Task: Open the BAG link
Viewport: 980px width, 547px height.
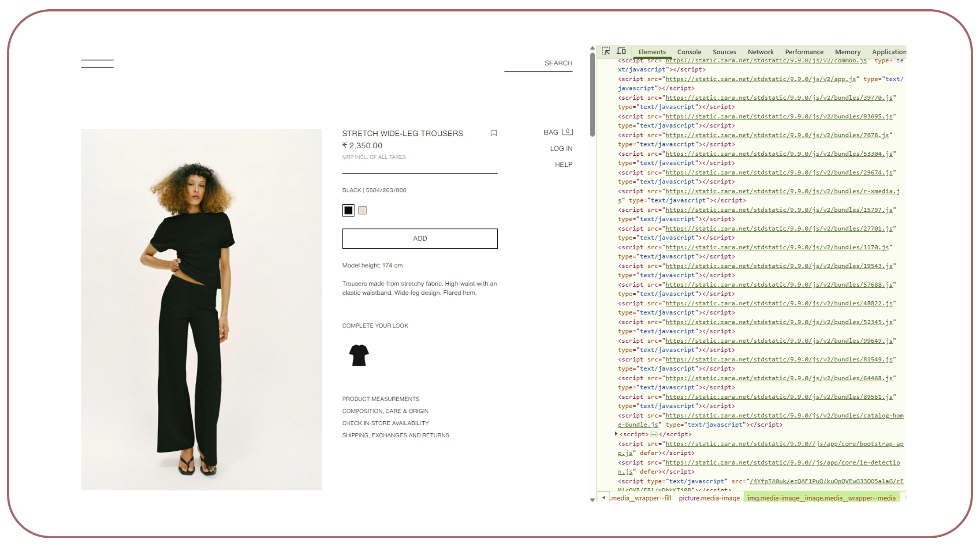Action: pos(551,132)
